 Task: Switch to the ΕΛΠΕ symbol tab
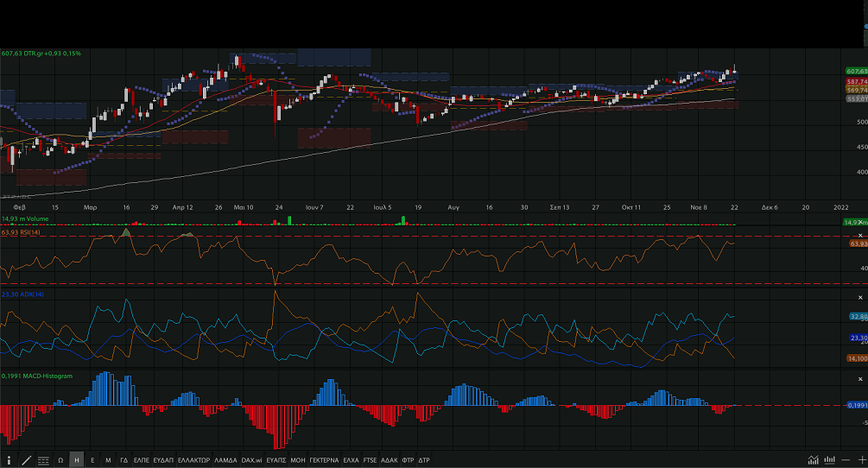click(x=142, y=460)
